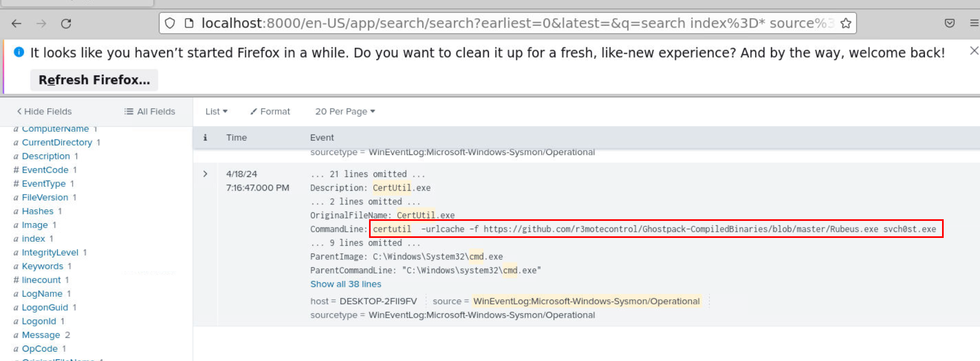Click the 7:16:47.000 PM timestamp

[x=257, y=188]
